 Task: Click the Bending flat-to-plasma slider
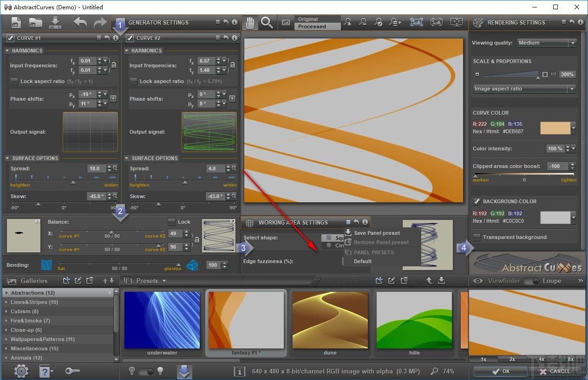[119, 265]
